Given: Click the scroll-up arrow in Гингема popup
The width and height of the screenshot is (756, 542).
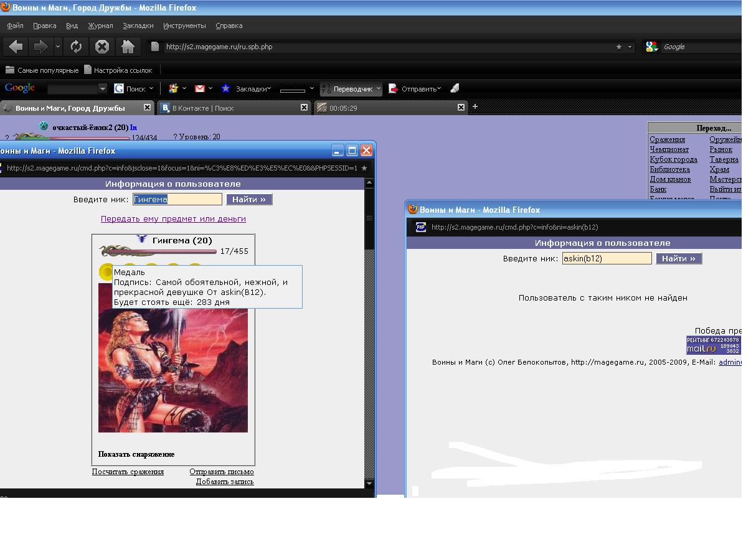Looking at the screenshot, I should pyautogui.click(x=369, y=183).
